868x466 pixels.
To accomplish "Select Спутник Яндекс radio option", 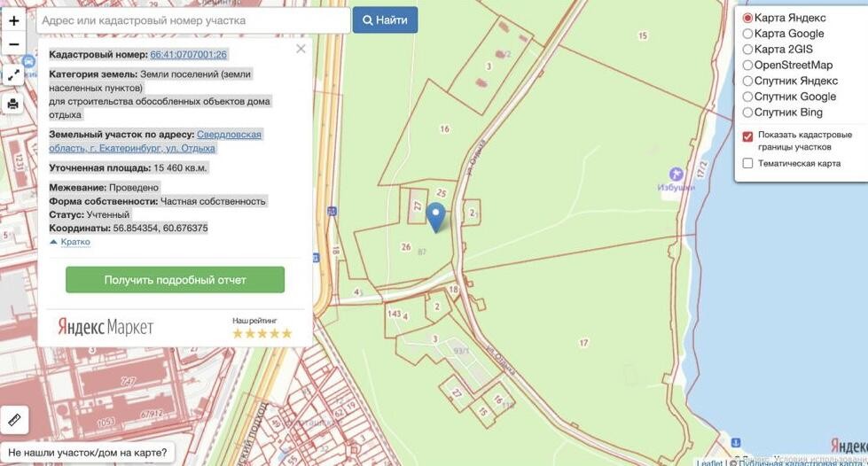I will tap(747, 81).
